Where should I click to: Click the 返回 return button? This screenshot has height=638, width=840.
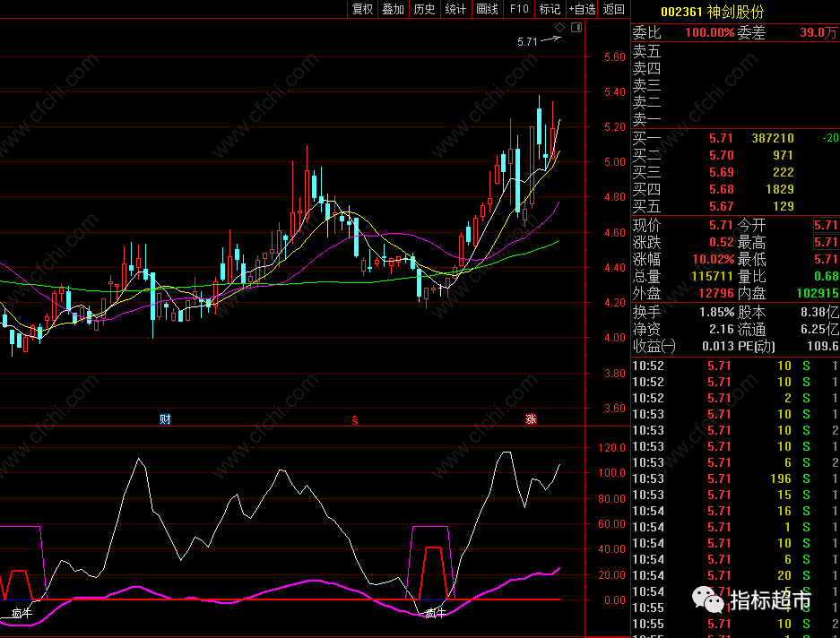613,9
